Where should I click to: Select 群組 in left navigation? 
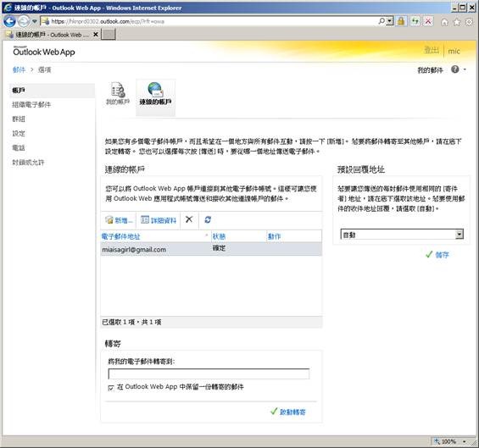point(19,119)
